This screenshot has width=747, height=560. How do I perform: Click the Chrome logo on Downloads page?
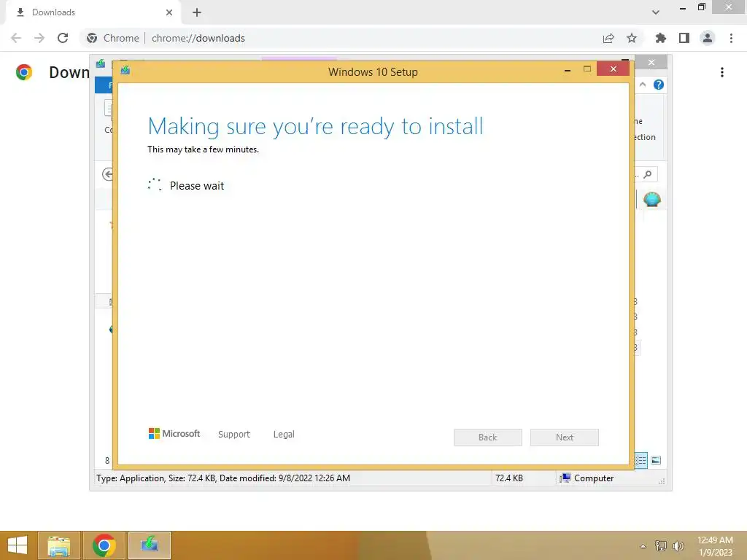pos(24,72)
